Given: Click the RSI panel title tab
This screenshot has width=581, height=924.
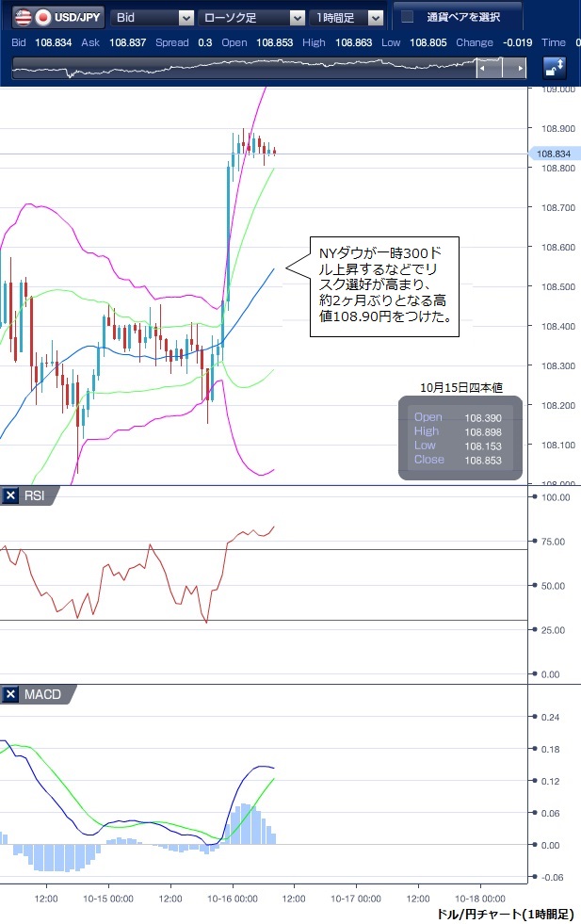Looking at the screenshot, I should [37, 496].
